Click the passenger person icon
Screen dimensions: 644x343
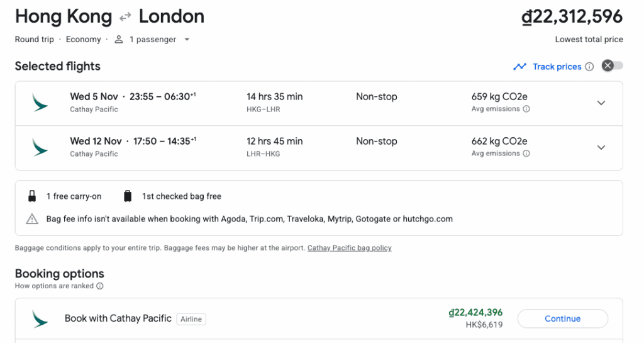click(x=119, y=40)
